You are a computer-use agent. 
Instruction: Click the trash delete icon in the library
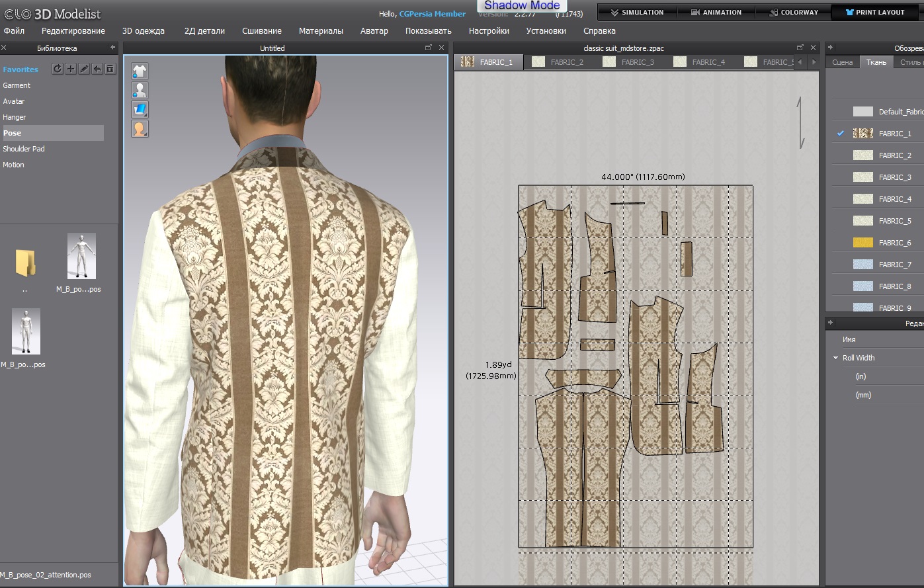(x=110, y=69)
